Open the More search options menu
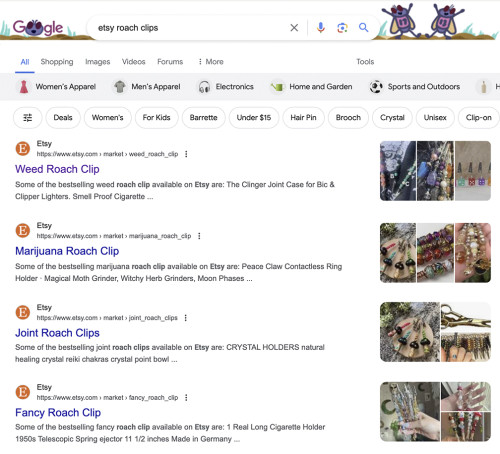Screen dimensions: 500x454 point(211,62)
